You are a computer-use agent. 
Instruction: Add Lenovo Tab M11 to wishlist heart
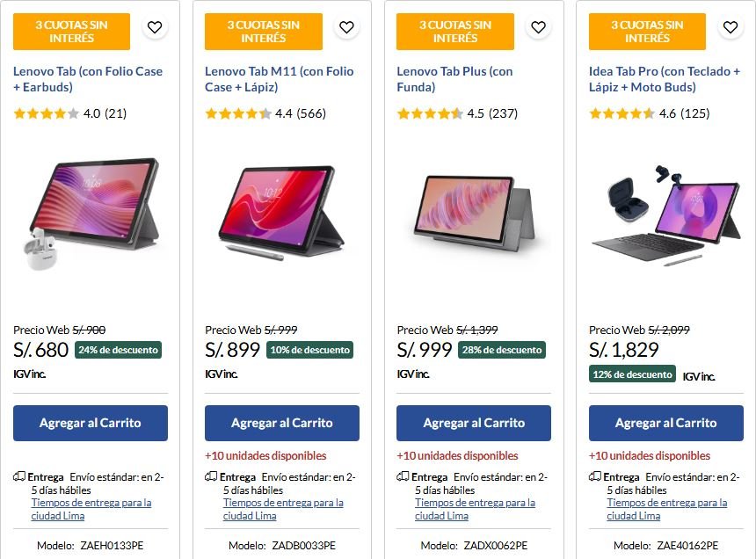click(346, 27)
